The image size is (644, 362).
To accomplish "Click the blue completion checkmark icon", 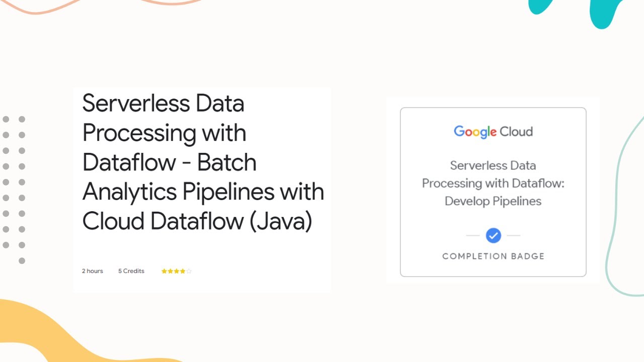I will point(493,235).
